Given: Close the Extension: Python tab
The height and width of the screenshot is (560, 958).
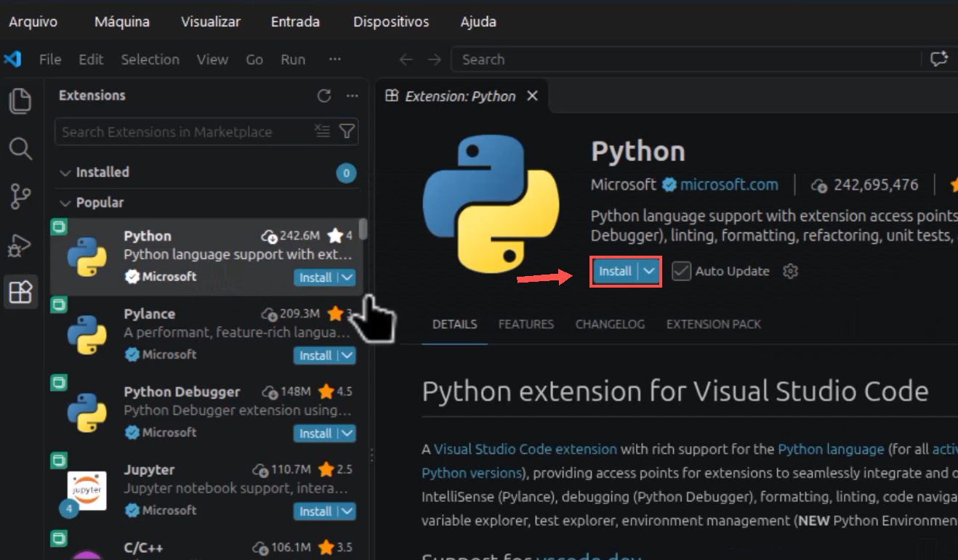Looking at the screenshot, I should coord(532,96).
